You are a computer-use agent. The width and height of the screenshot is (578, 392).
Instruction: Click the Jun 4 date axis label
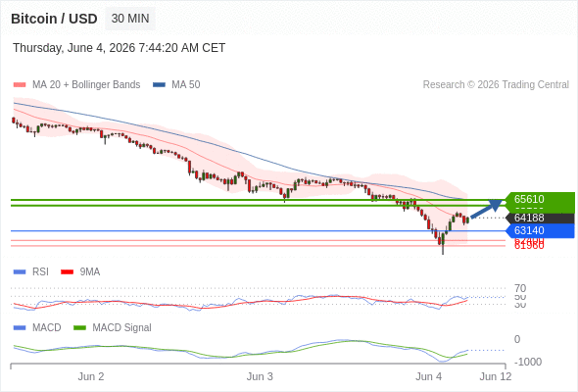point(429,376)
